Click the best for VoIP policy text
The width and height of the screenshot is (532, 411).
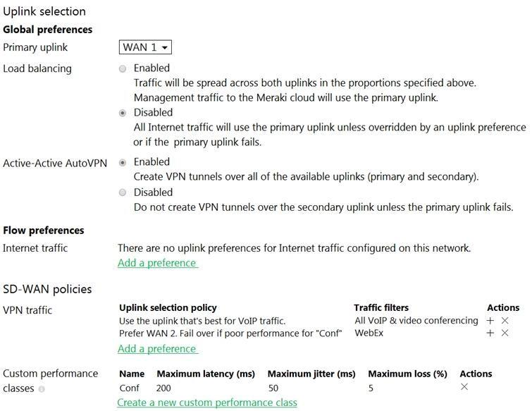click(202, 321)
